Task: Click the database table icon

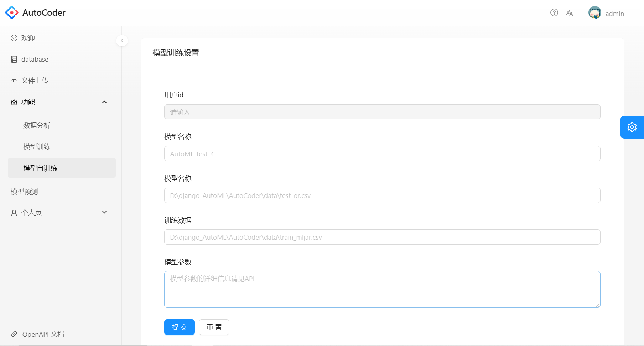Action: click(14, 59)
